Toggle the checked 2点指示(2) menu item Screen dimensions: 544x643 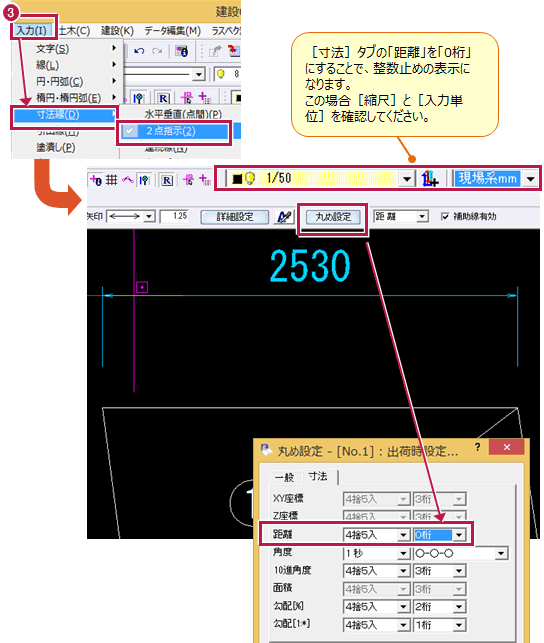click(x=174, y=131)
